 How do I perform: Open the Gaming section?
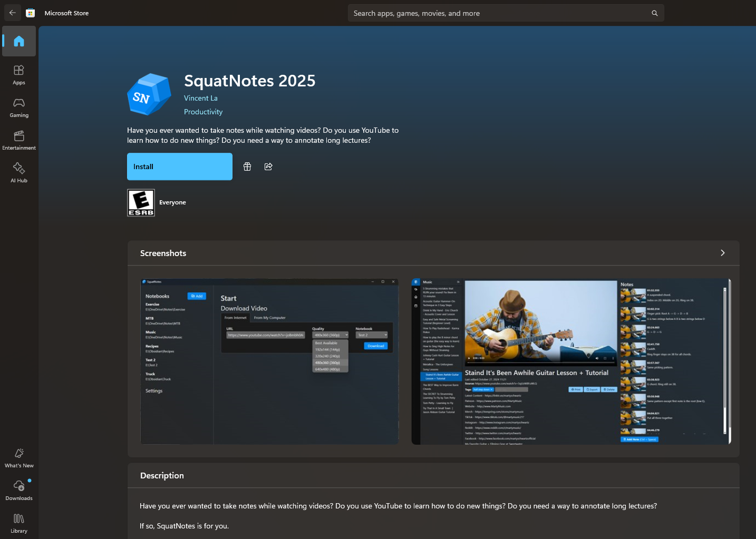[19, 107]
